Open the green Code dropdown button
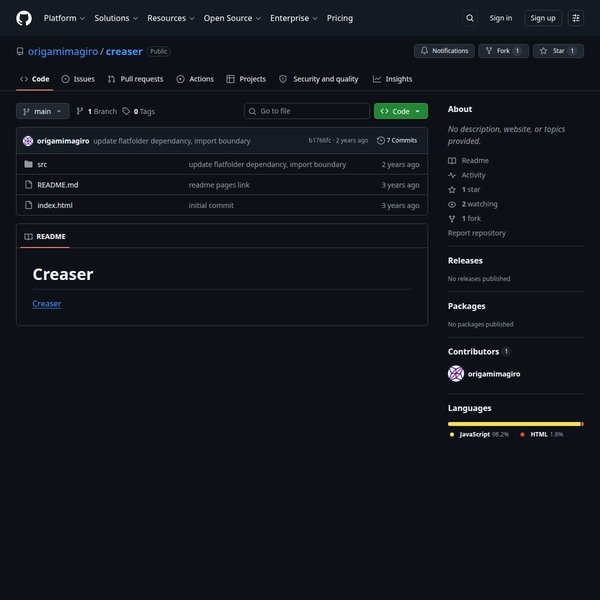This screenshot has height=600, width=600. 401,111
